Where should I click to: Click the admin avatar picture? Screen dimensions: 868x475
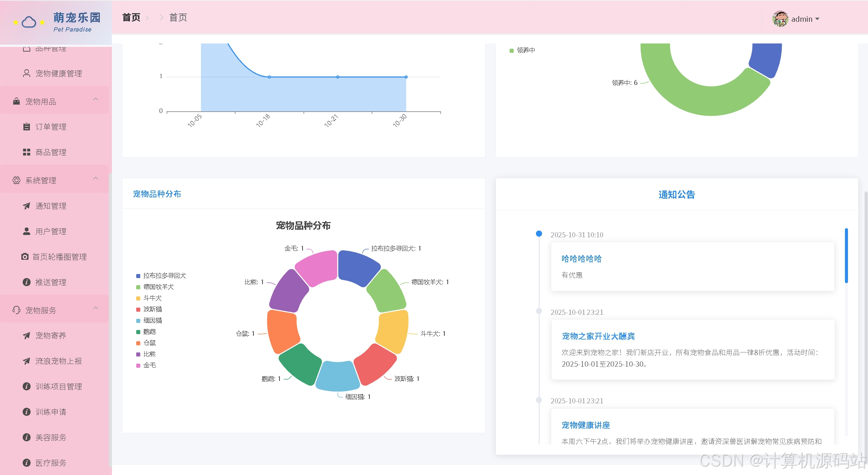(780, 19)
